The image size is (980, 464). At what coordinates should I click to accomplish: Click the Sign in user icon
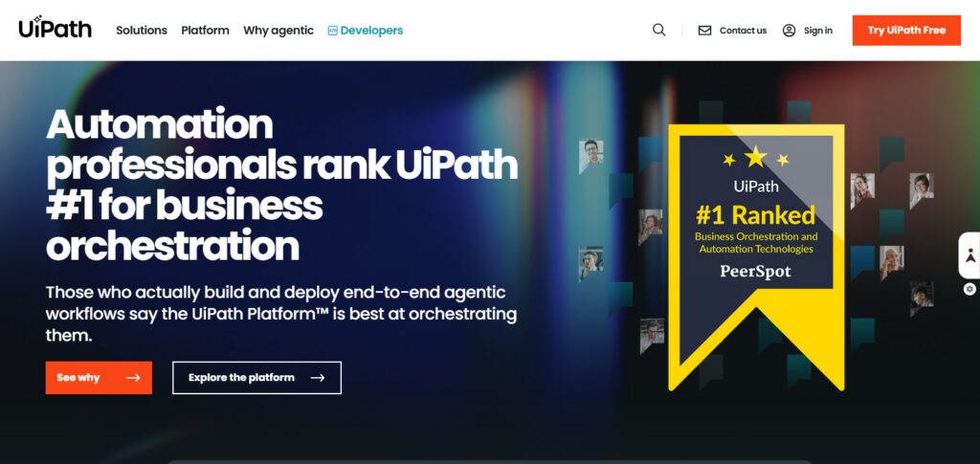point(789,30)
